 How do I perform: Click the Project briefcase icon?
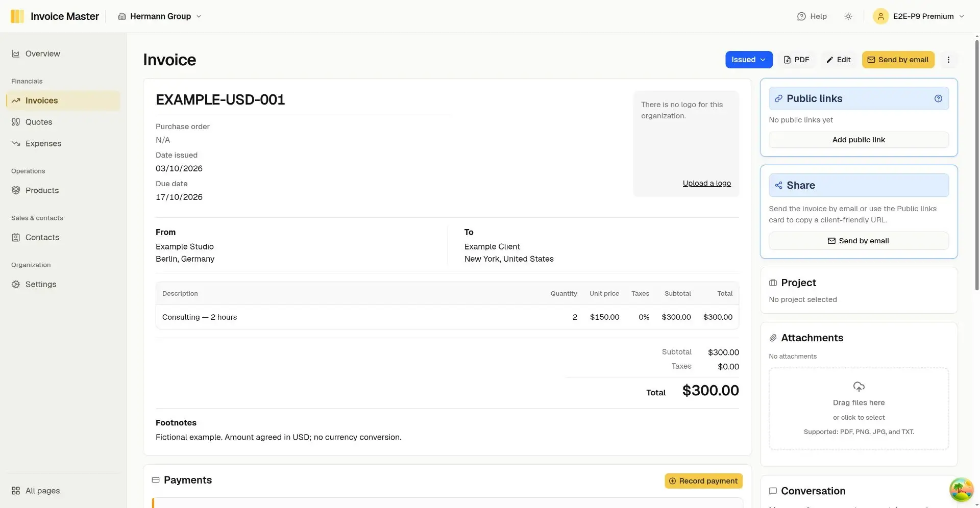773,283
